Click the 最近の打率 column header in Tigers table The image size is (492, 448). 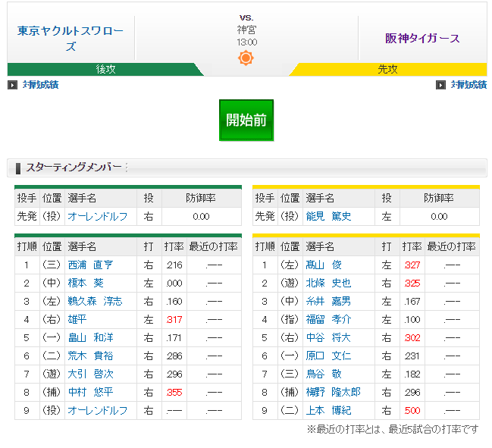452,247
